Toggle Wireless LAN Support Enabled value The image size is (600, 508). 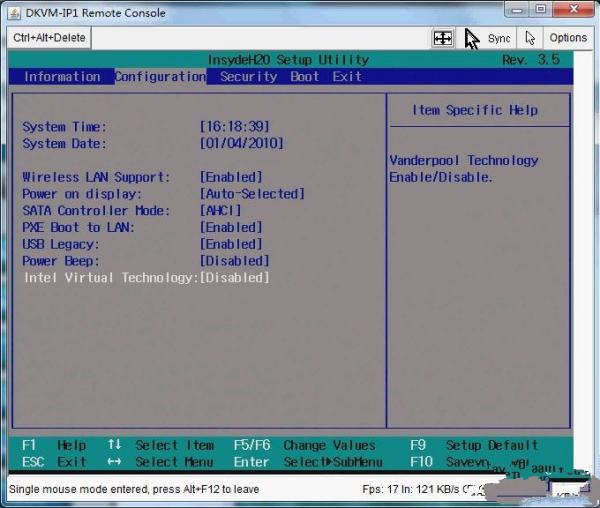click(x=231, y=177)
